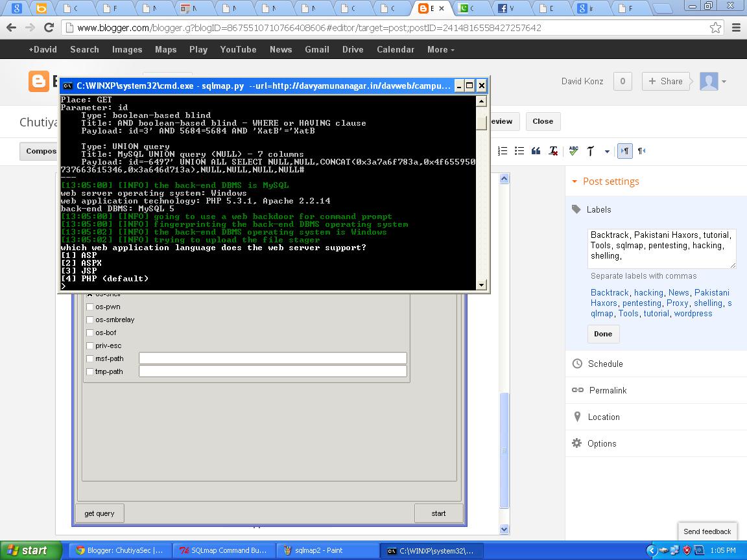Click the get query button
The height and width of the screenshot is (560, 747).
coord(100,513)
